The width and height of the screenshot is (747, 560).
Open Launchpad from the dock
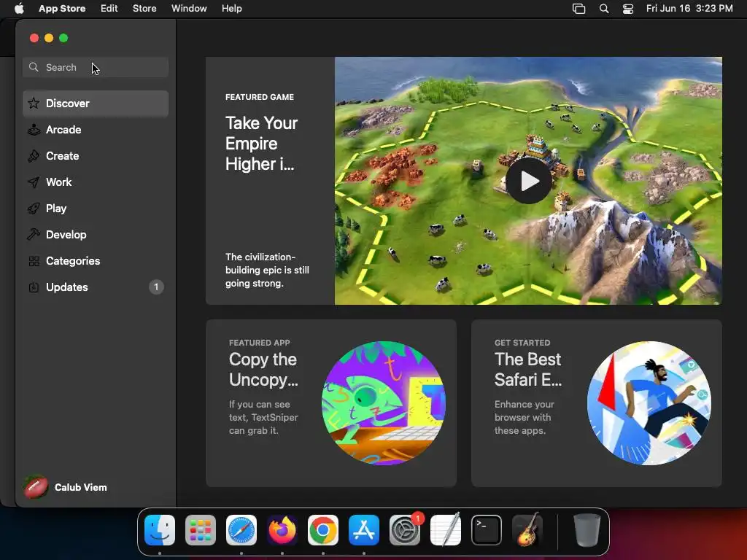pyautogui.click(x=201, y=530)
